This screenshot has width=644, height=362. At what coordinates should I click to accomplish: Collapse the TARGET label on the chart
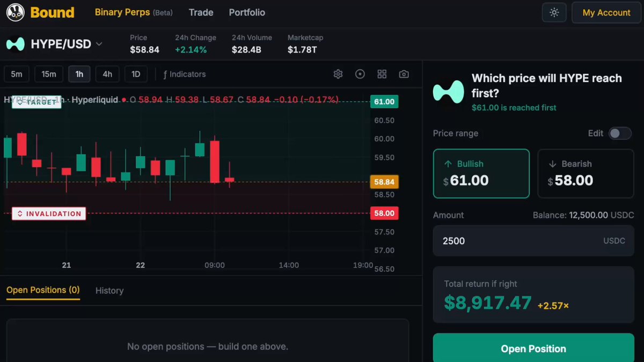point(36,102)
